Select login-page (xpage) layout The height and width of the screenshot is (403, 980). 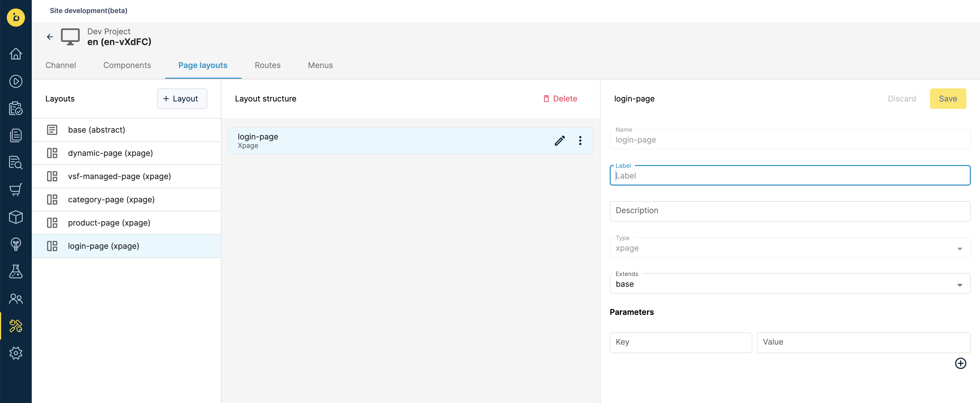(x=126, y=246)
